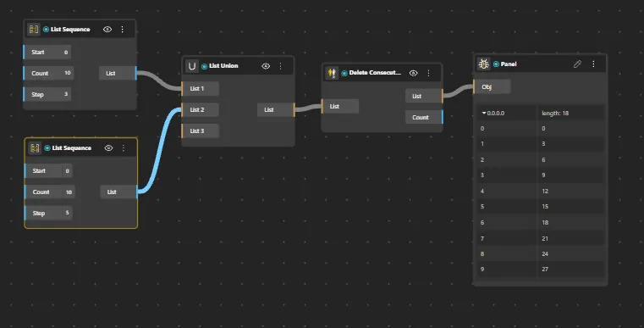Click List output of List Union node

(276, 109)
